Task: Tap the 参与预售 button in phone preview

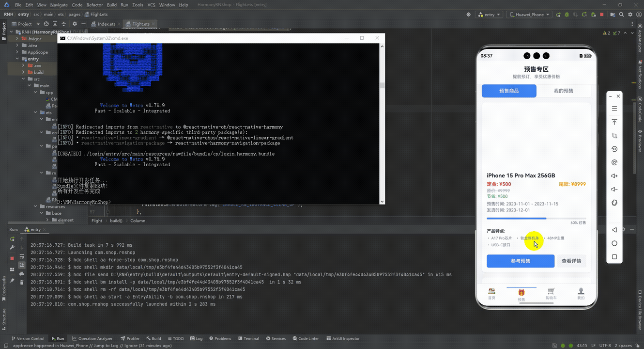Action: coord(521,261)
